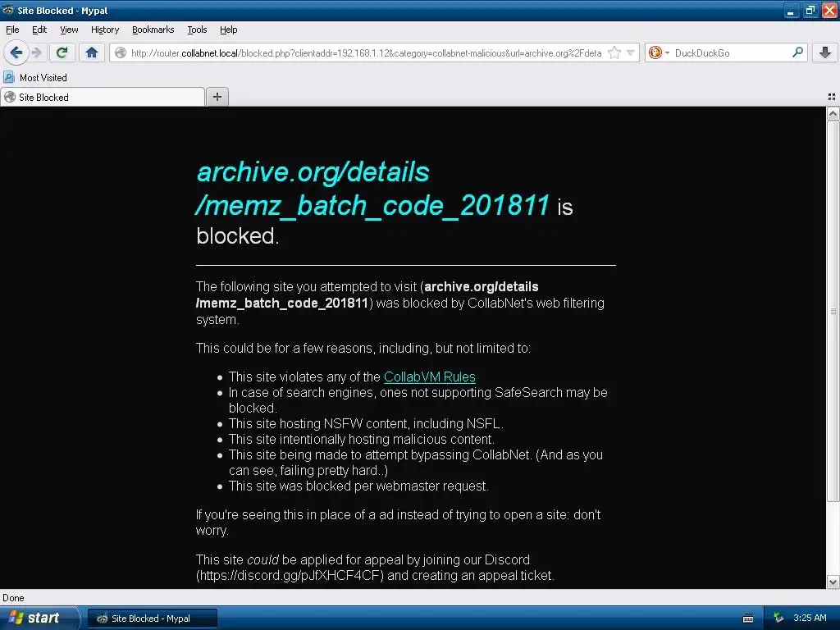Click the site identity globe icon
This screenshot has width=840, height=630.
121,52
